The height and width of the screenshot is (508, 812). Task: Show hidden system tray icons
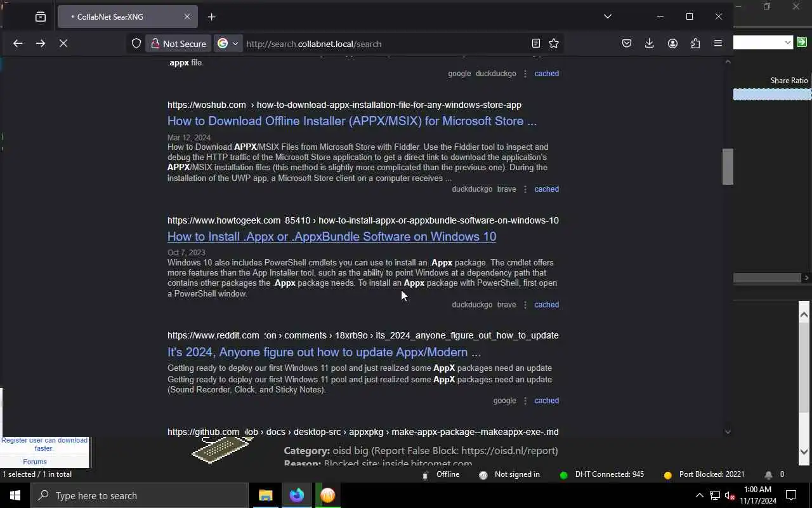click(x=699, y=495)
